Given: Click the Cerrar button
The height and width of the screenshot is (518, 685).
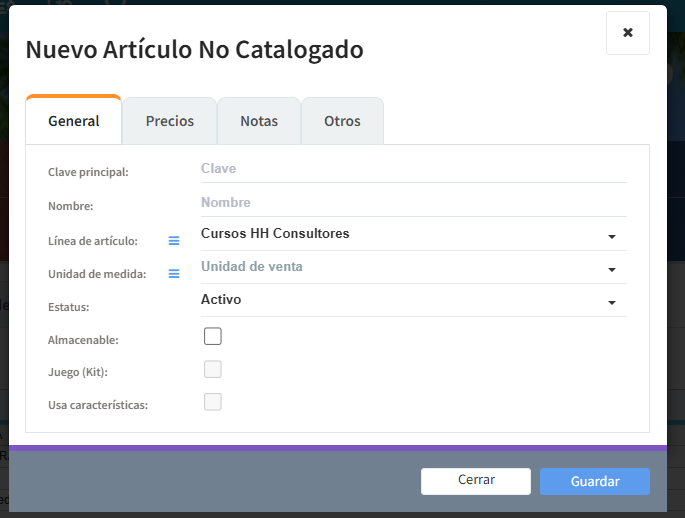Looking at the screenshot, I should 476,480.
